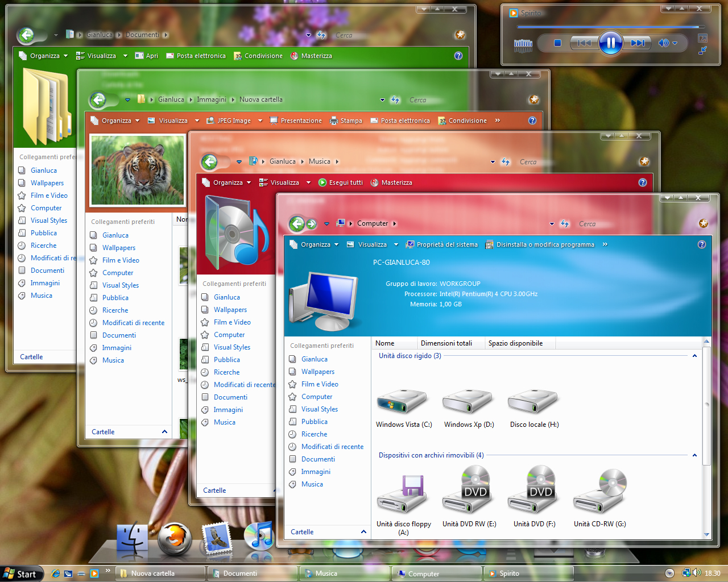Viewport: 728px width, 582px height.
Task: Collapse the Unità disco rigido group
Action: coord(694,356)
